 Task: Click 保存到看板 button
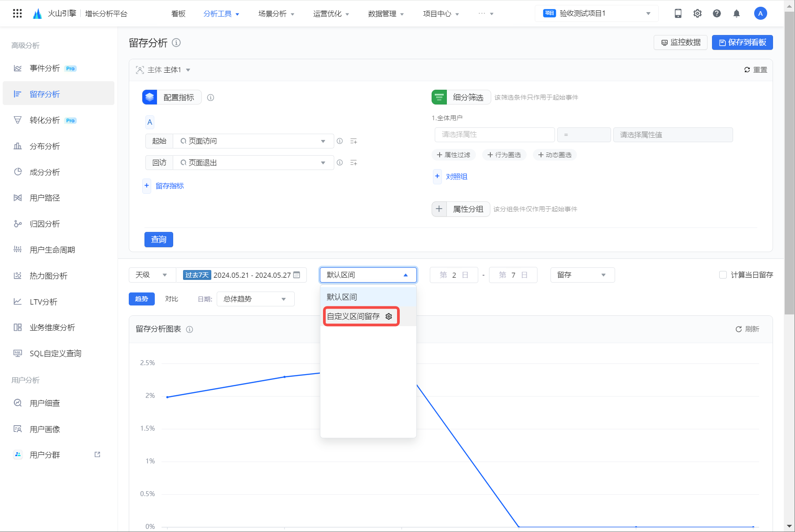coord(743,43)
